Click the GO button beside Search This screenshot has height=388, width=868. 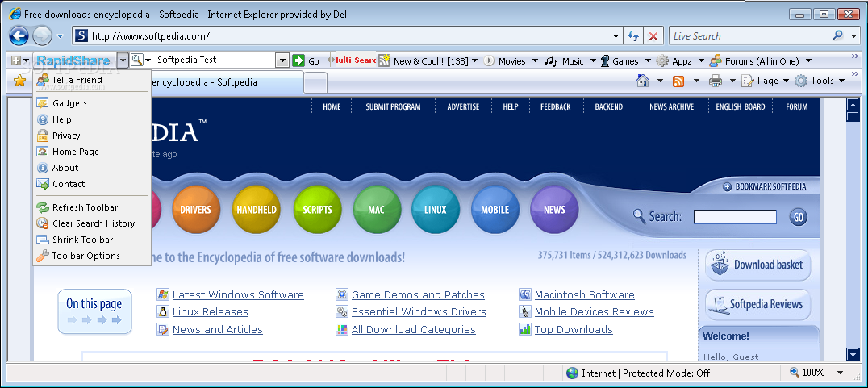coord(799,217)
